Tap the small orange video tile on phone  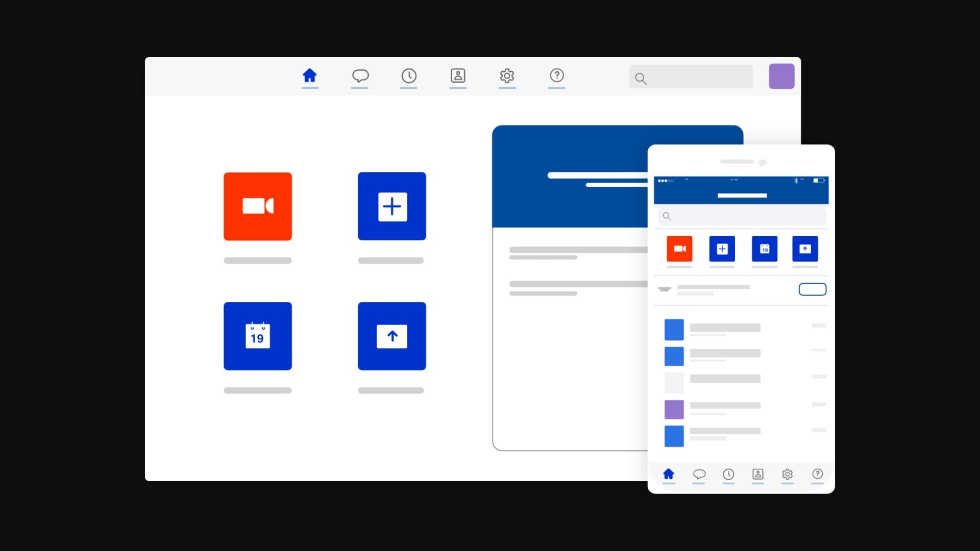tap(679, 249)
